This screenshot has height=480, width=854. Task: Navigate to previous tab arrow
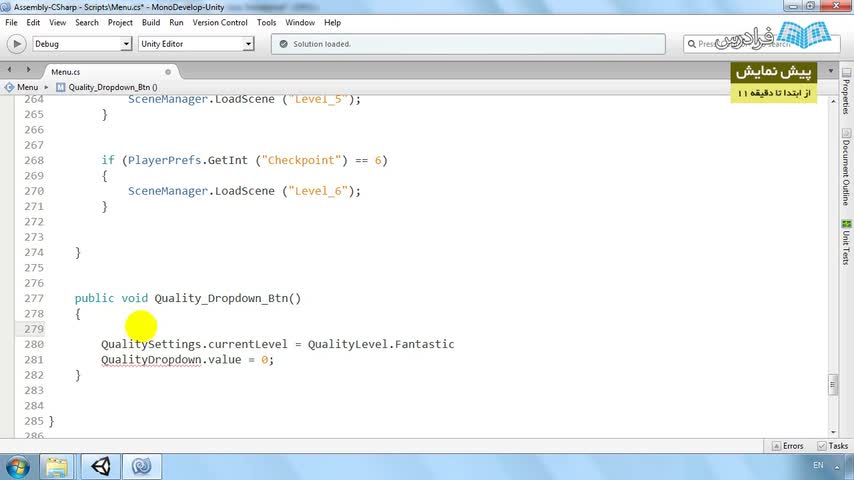click(x=9, y=70)
